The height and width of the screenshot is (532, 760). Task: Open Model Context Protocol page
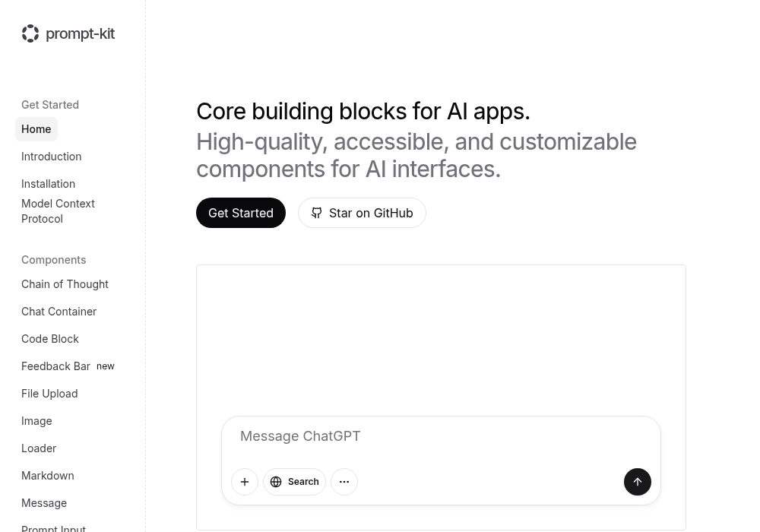coord(59,211)
